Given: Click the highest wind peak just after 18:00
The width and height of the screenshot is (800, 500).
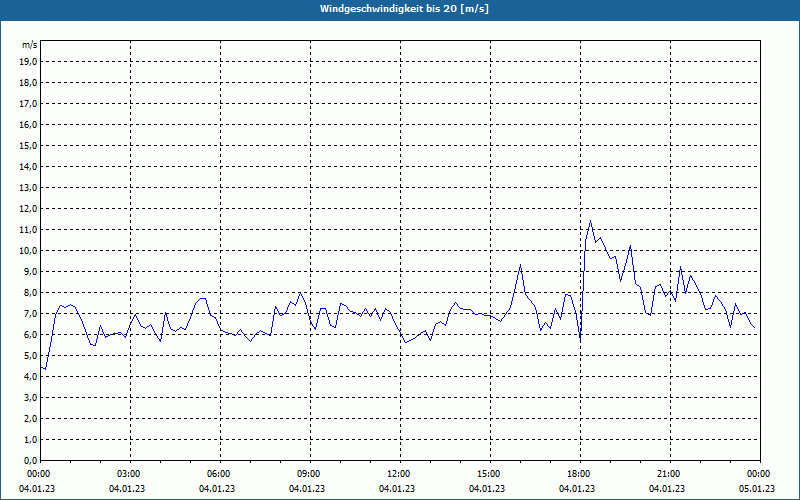Looking at the screenshot, I should (x=590, y=221).
